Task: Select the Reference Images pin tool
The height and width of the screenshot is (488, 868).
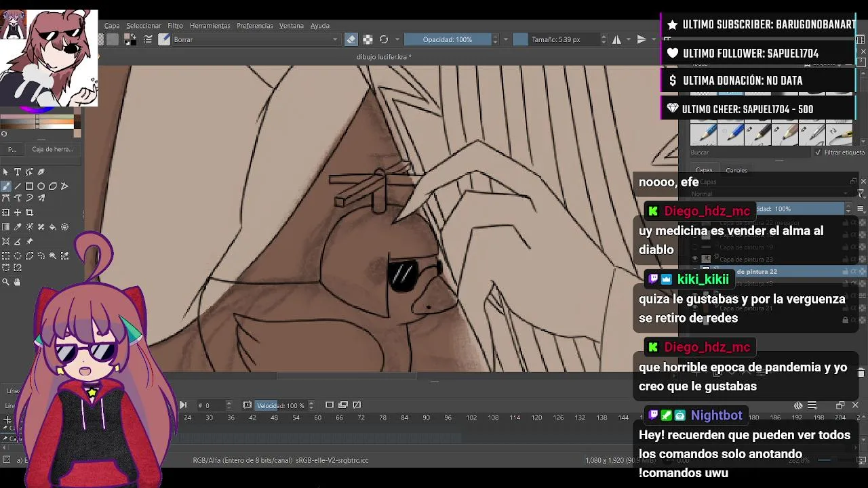Action: (29, 241)
